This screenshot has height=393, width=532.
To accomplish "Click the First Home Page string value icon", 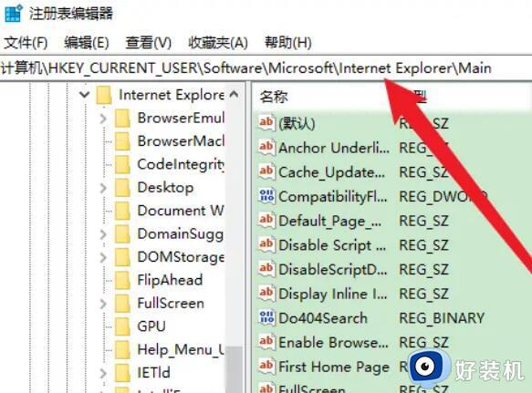I will tap(266, 367).
